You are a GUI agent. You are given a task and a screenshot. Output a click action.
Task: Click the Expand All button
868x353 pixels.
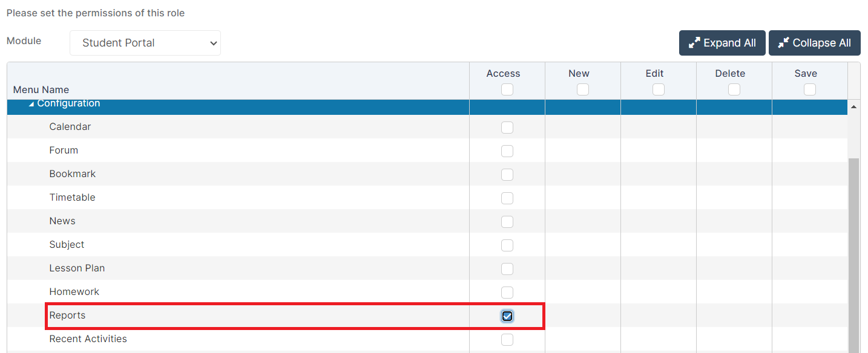coord(722,43)
